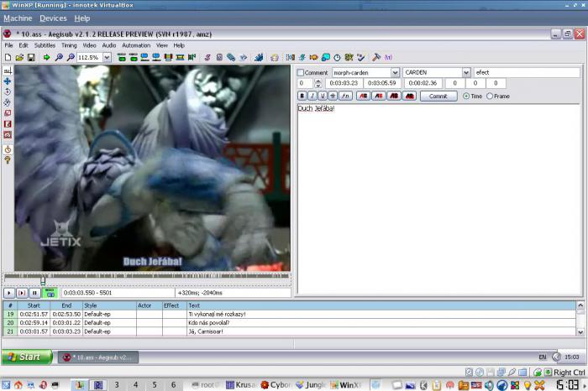This screenshot has height=391, width=588.
Task: Open the 112.5% video zoom dropdown
Action: [107, 57]
